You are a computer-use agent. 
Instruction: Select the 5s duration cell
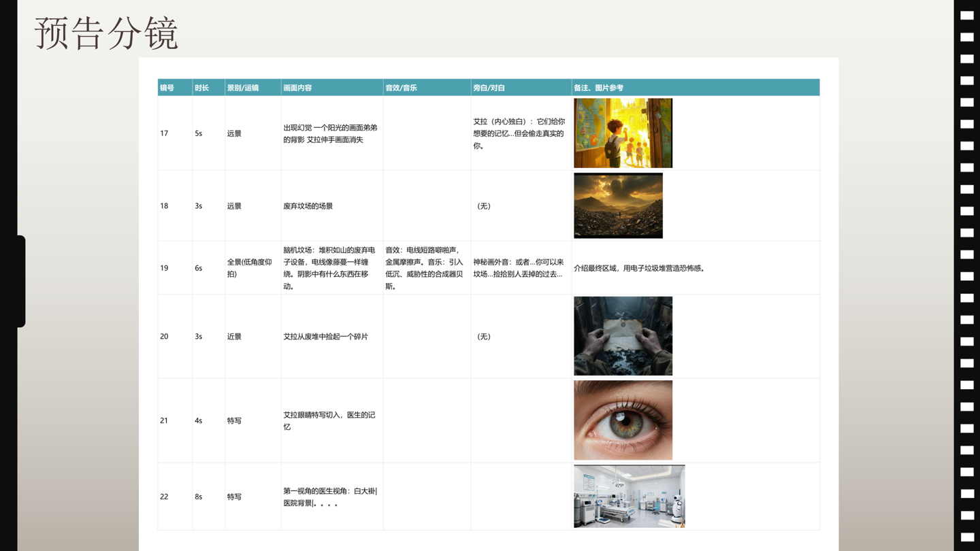[x=209, y=133]
